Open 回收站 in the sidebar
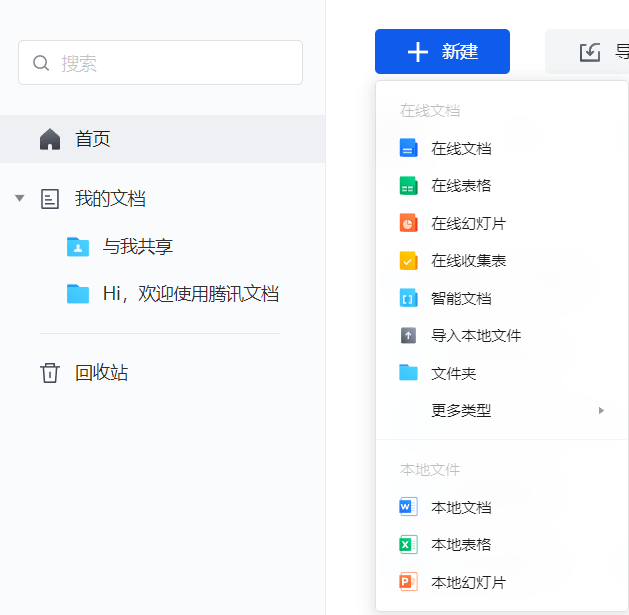 click(x=101, y=373)
